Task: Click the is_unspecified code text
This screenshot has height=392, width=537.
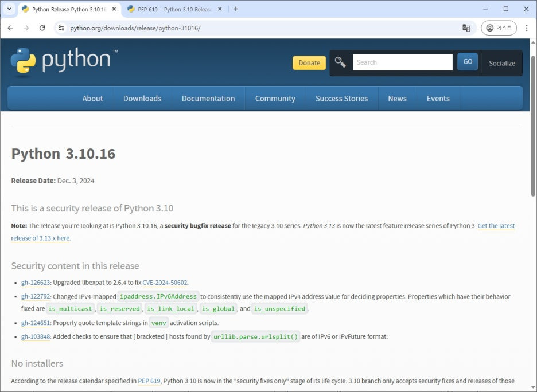Action: click(x=279, y=309)
